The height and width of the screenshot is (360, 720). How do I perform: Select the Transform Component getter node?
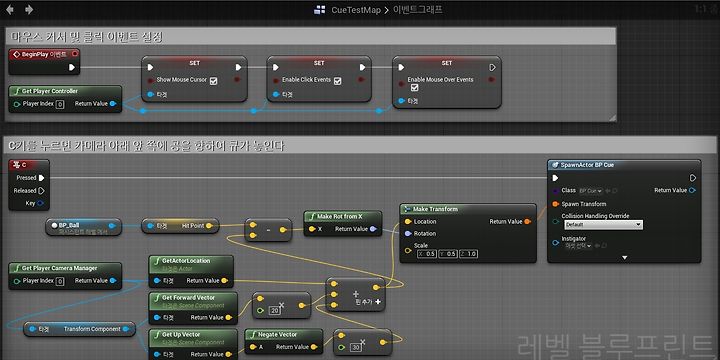tap(79, 329)
